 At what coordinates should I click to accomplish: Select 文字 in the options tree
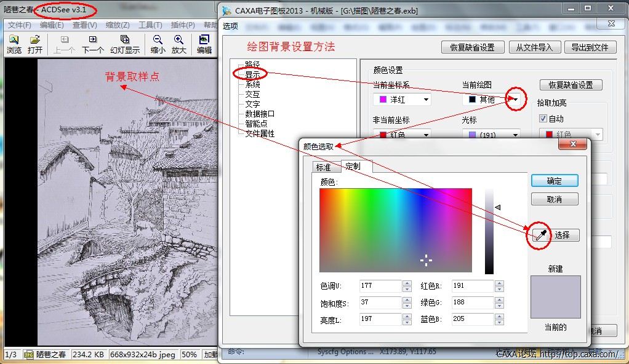pos(253,104)
